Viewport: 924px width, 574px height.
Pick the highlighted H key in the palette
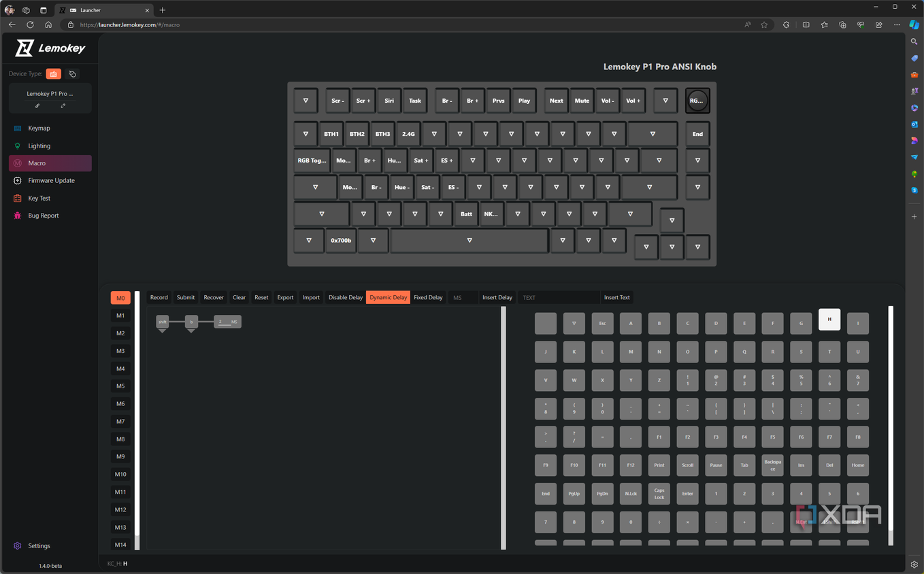click(x=829, y=320)
